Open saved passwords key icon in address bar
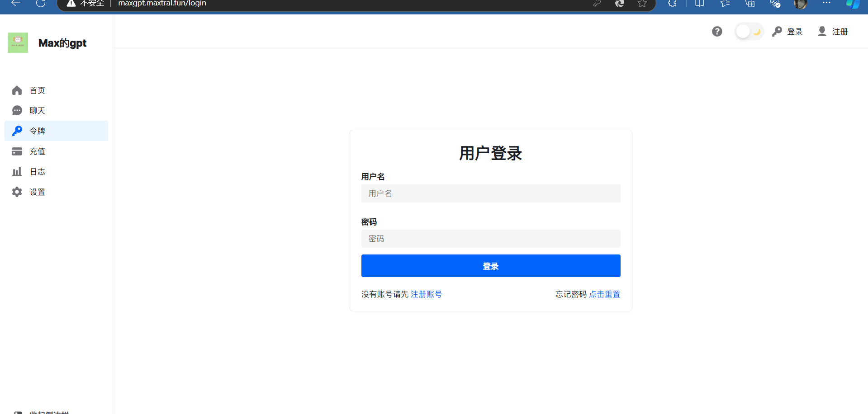Screen dimensions: 868x414 tap(597, 3)
